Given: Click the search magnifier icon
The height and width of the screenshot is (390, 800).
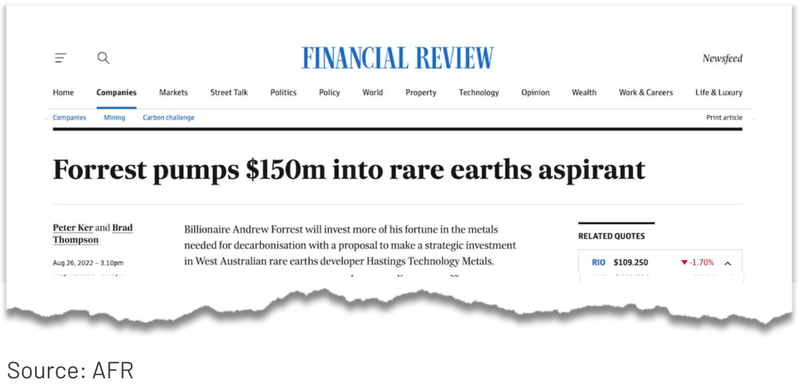Looking at the screenshot, I should pyautogui.click(x=104, y=58).
